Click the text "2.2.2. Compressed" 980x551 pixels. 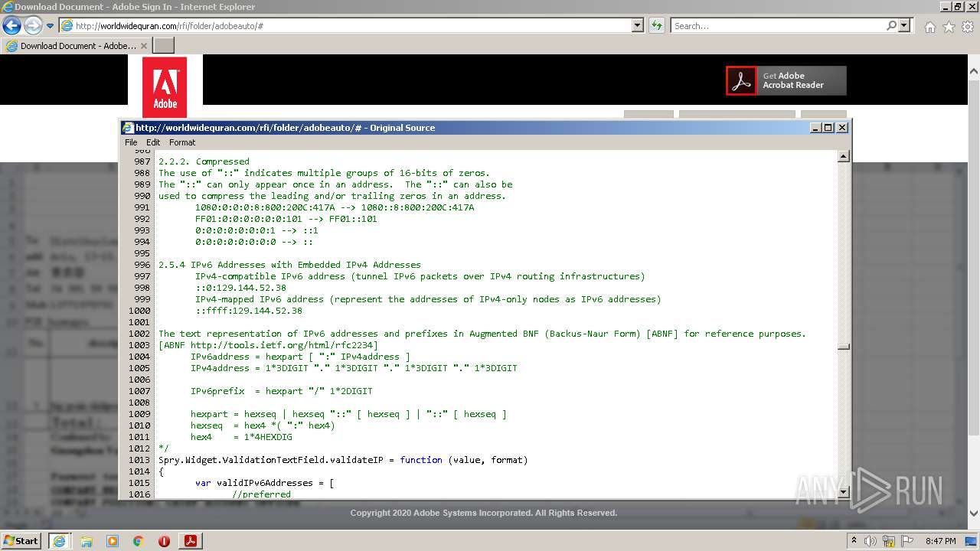(204, 161)
